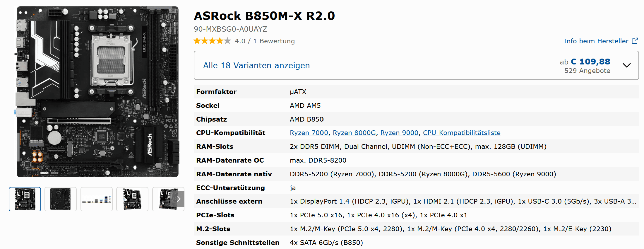The image size is (644, 249).
Task: Select the first top-view motherboard thumbnail
Action: click(x=25, y=199)
